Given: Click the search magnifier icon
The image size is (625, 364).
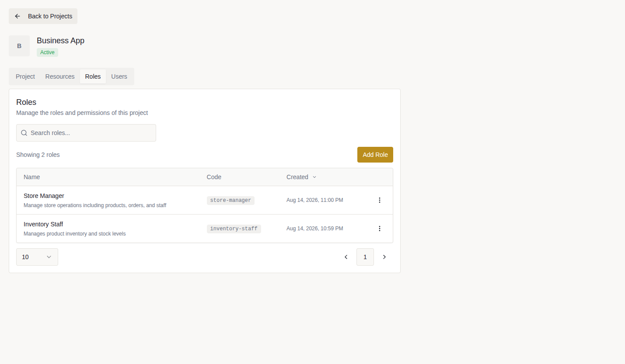Looking at the screenshot, I should (24, 133).
